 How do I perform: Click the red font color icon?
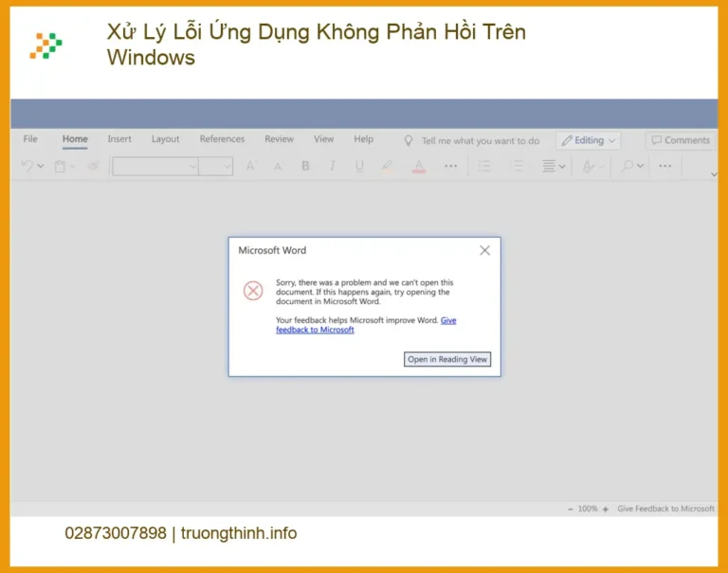(x=419, y=166)
